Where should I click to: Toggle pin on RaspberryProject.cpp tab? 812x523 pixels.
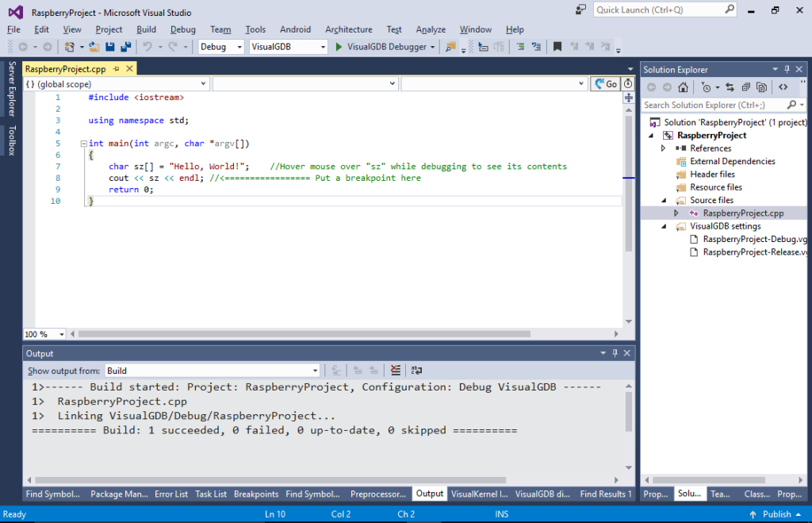click(x=117, y=68)
